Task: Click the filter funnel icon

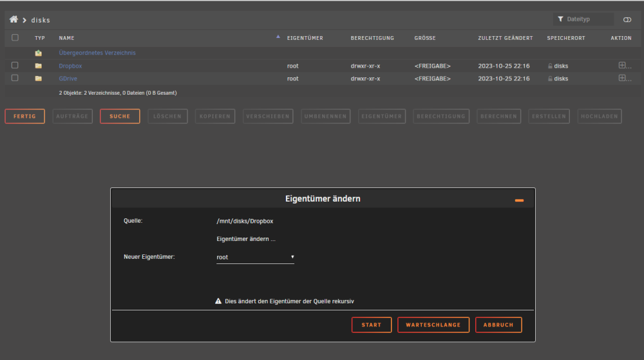Action: point(560,19)
